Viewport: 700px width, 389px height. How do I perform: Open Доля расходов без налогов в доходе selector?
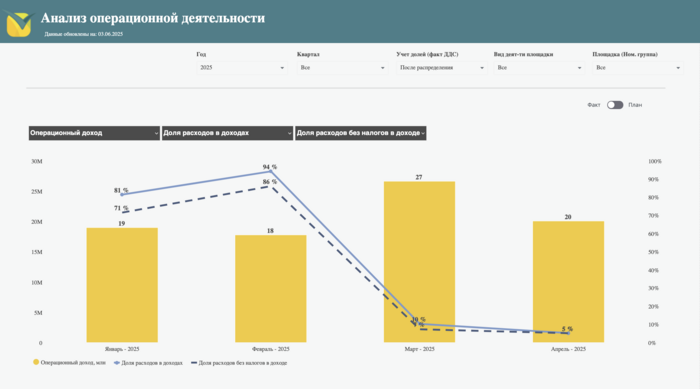(x=361, y=133)
